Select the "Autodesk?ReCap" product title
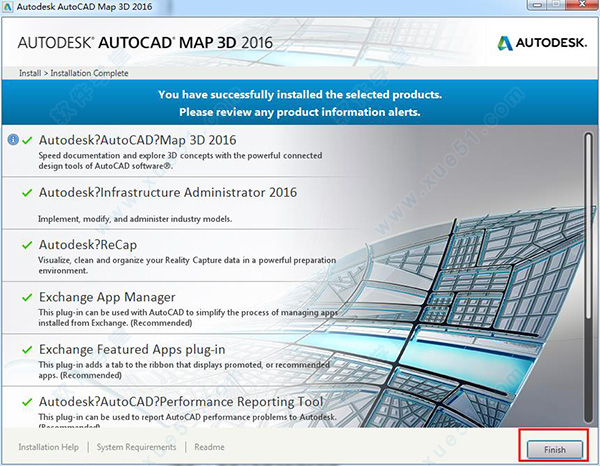Image resolution: width=600 pixels, height=466 pixels. point(88,245)
